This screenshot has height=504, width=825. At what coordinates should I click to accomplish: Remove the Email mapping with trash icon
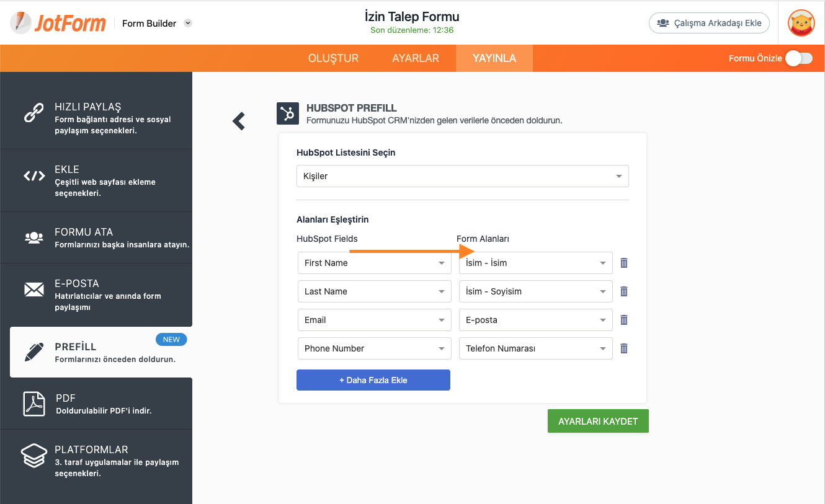click(624, 320)
